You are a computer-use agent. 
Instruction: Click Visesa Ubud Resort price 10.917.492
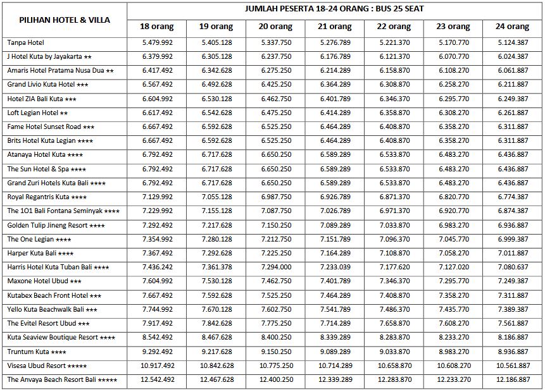tap(157, 365)
